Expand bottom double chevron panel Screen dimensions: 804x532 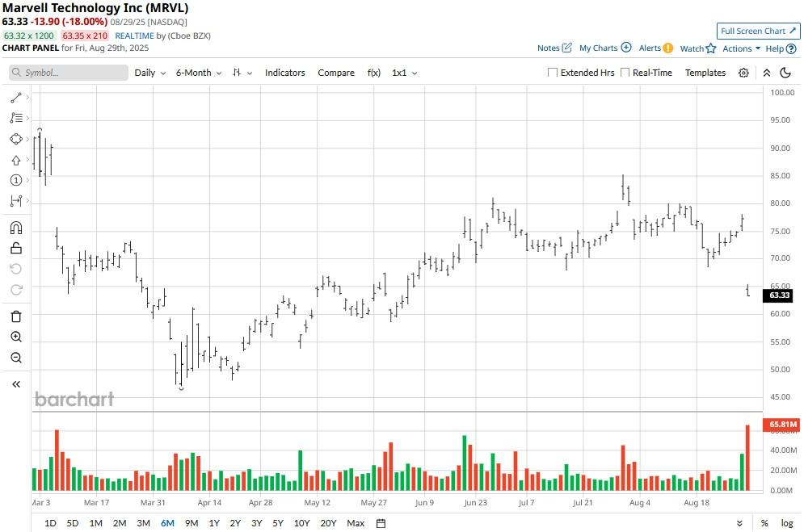pyautogui.click(x=739, y=523)
